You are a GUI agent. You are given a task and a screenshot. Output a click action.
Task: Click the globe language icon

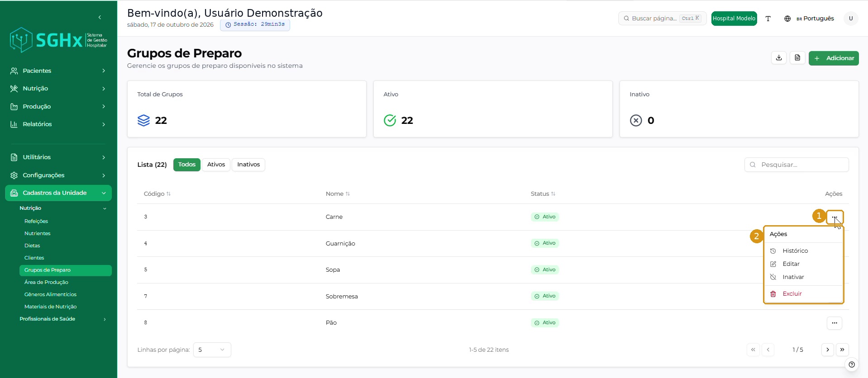coord(787,19)
